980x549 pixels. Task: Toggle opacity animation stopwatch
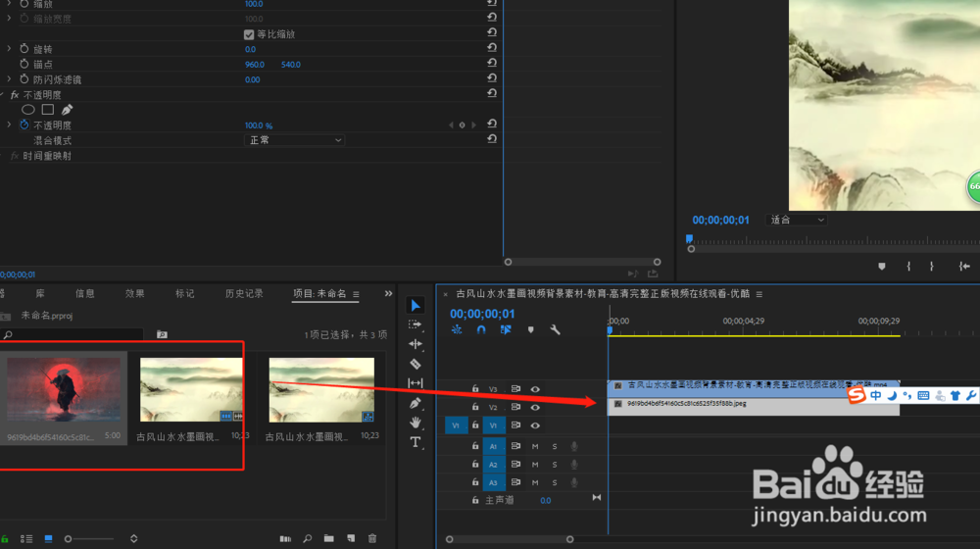24,125
